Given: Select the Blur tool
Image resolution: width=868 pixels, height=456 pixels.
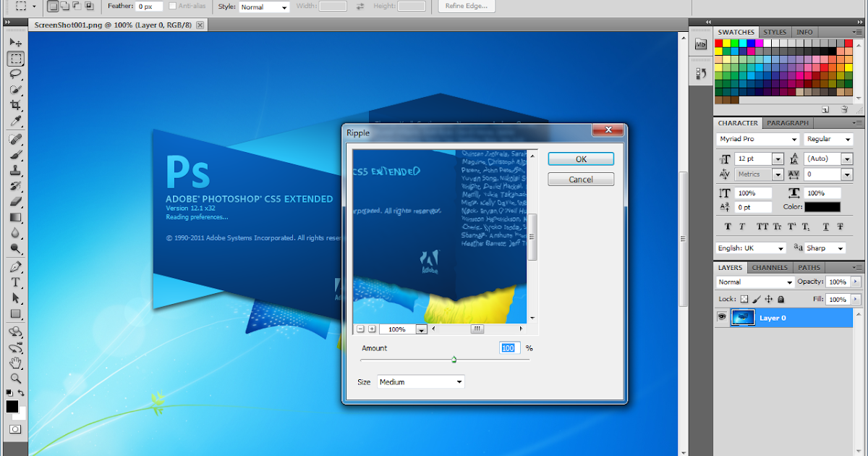Looking at the screenshot, I should (x=15, y=233).
